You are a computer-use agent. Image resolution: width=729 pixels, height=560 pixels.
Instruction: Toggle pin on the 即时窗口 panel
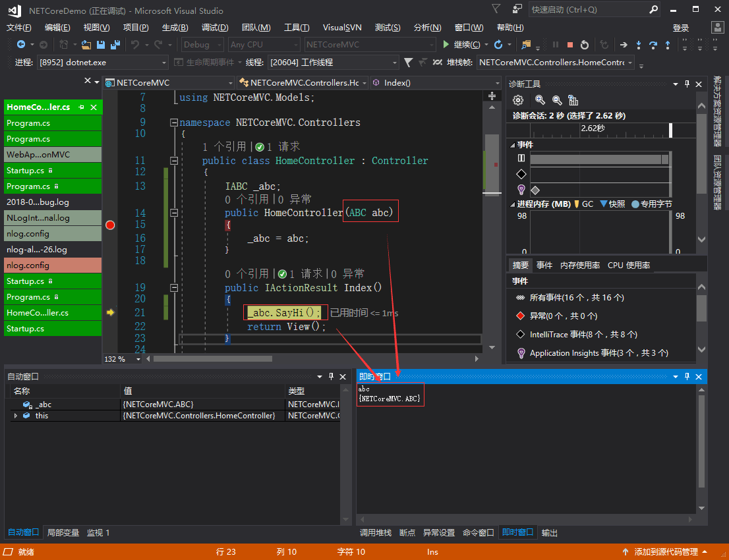(687, 376)
